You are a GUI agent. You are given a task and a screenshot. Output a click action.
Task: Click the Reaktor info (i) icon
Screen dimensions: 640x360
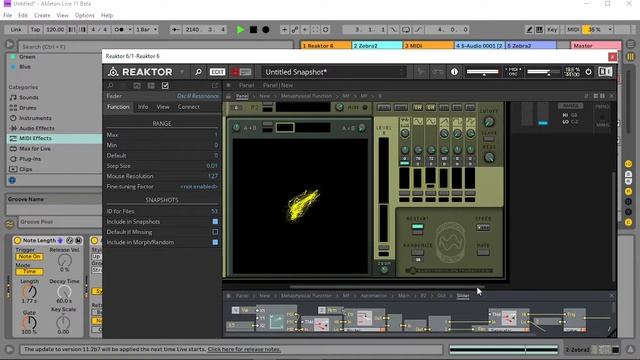[454, 72]
